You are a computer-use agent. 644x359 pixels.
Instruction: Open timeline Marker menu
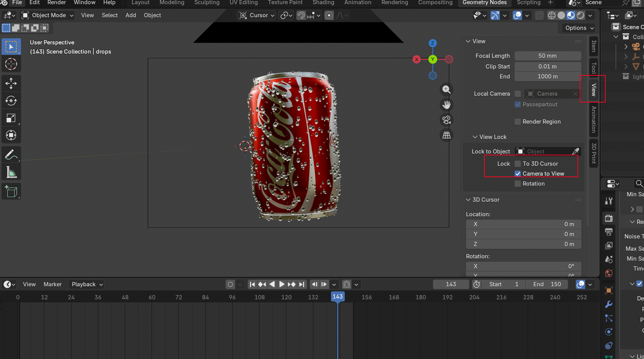tap(52, 284)
